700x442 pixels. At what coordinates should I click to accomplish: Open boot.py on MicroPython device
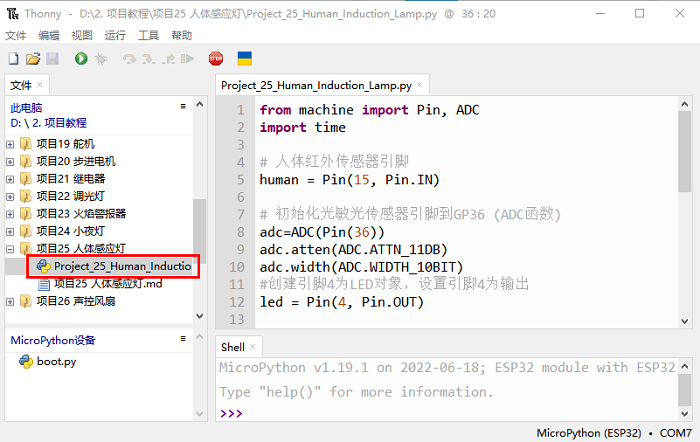(56, 361)
